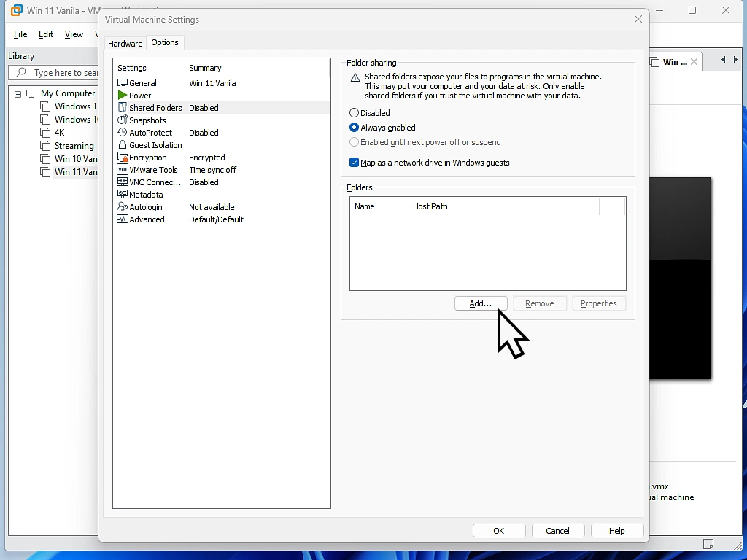The width and height of the screenshot is (747, 560).
Task: Click the right tab scroll arrow in main window
Action: [735, 60]
